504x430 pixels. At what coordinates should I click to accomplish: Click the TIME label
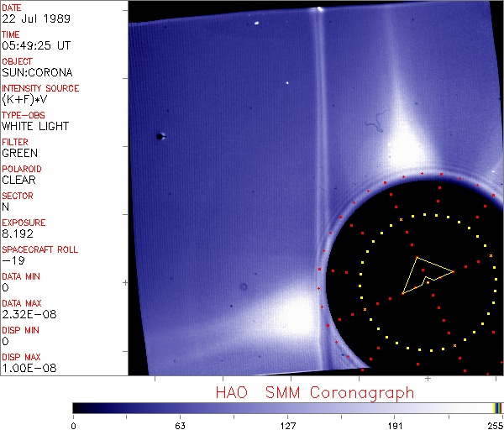(x=11, y=34)
